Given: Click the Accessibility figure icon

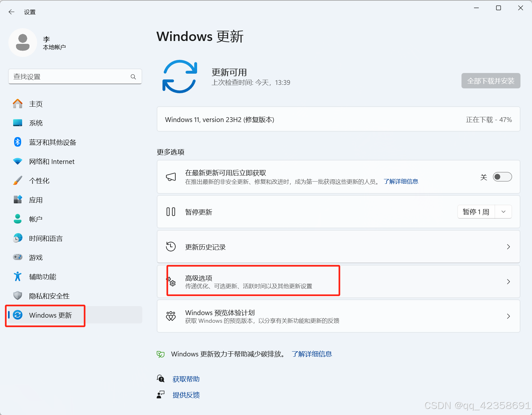Looking at the screenshot, I should coord(18,276).
